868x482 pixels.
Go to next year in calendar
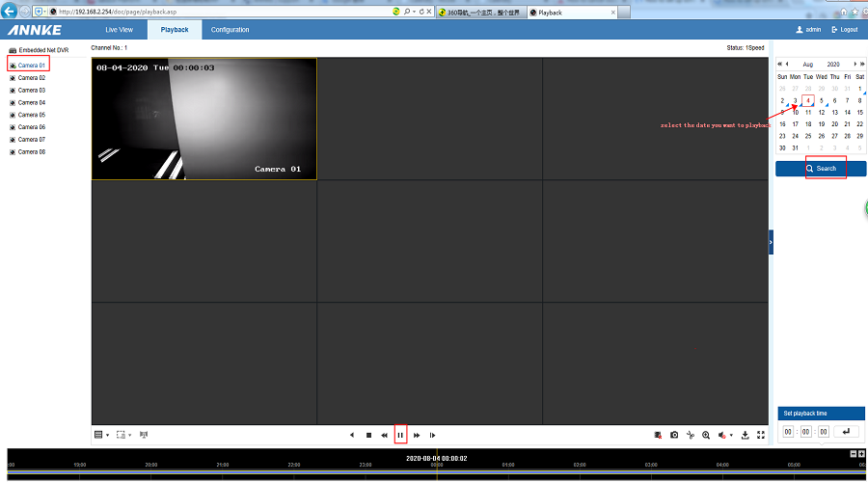click(862, 65)
